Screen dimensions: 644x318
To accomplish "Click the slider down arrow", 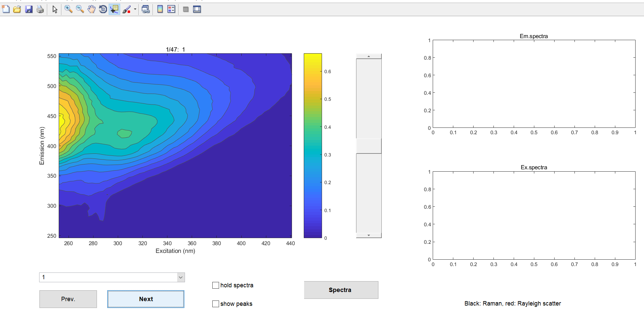I will [369, 235].
